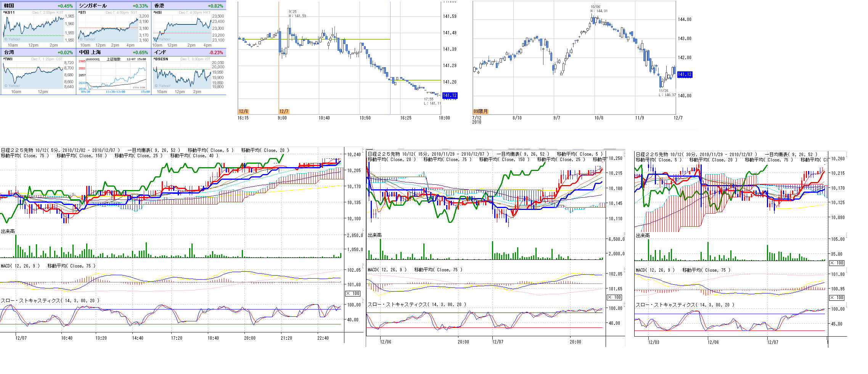868x374 pixels.
Task: Open the Singapore ^STI index chart
Action: pos(108,27)
